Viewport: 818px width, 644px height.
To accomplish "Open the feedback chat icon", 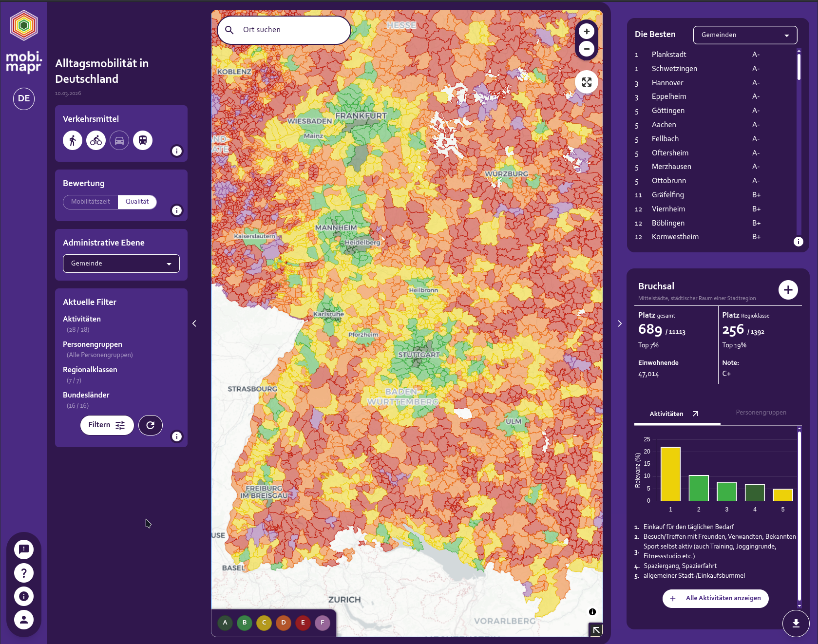I will click(x=24, y=549).
